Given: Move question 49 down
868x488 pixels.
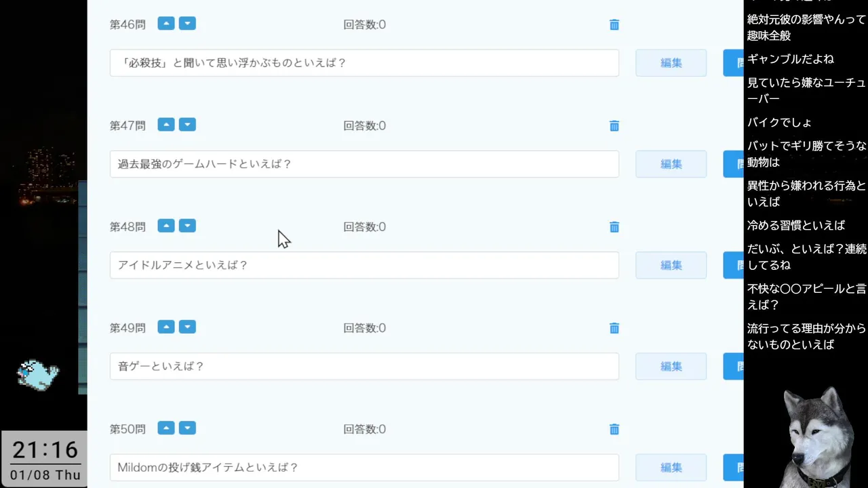Looking at the screenshot, I should tap(187, 327).
